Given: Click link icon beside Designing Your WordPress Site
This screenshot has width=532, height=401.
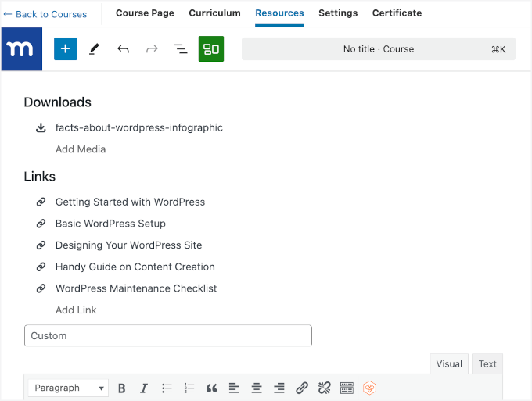Looking at the screenshot, I should point(41,245).
